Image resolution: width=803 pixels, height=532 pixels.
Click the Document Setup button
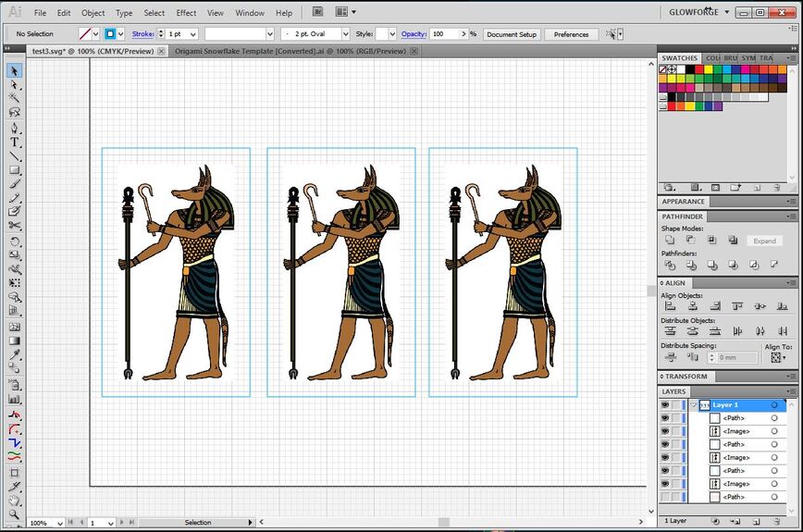(512, 34)
